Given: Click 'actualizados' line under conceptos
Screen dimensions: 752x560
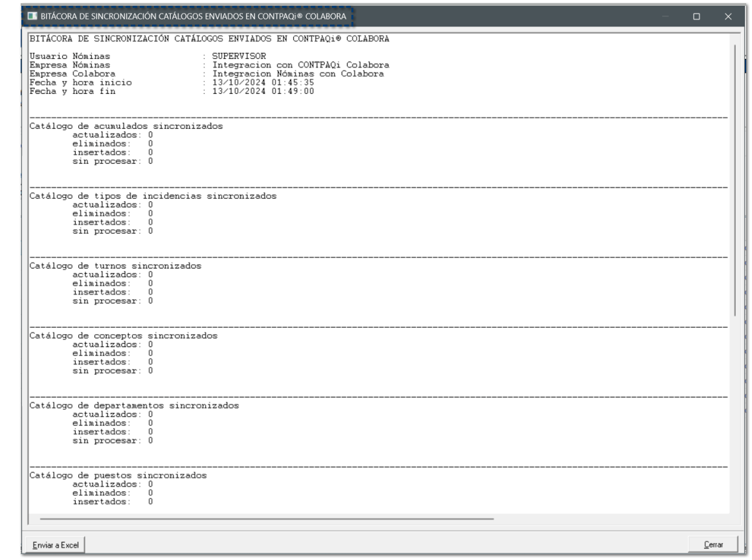Looking at the screenshot, I should 113,344.
